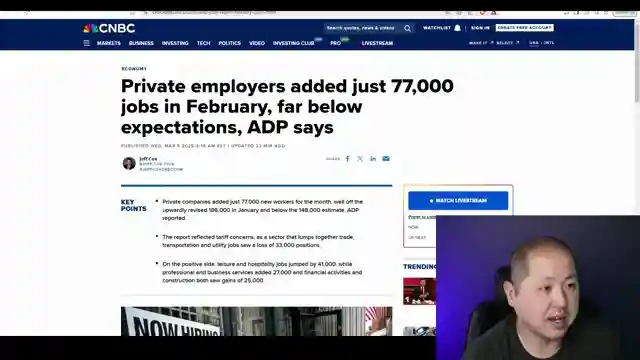The height and width of the screenshot is (360, 640).
Task: Open author Jeff Cox profile link
Action: click(x=148, y=159)
